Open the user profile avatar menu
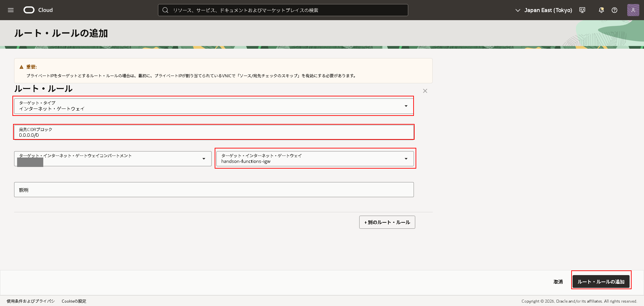 point(633,10)
